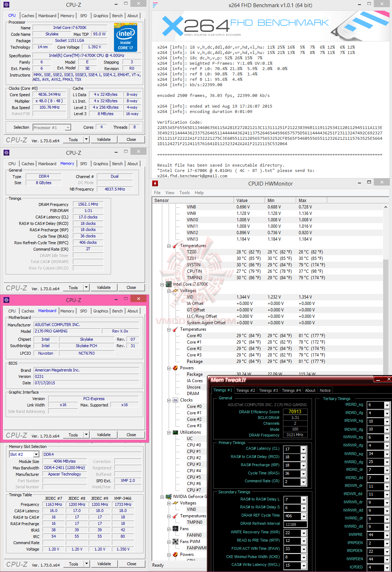This screenshot has height=572, width=392.
Task: Open the Slot #2 memory slot dropdown
Action: coord(36,454)
